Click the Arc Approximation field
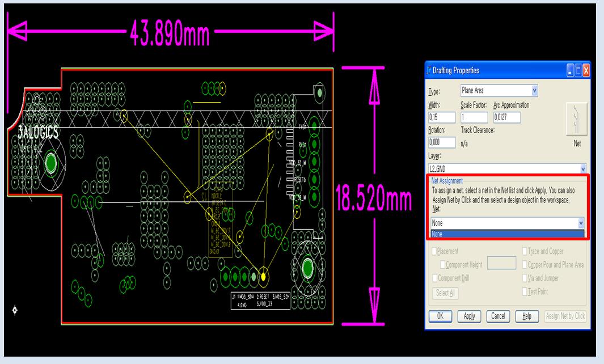This screenshot has width=604, height=364. [506, 117]
